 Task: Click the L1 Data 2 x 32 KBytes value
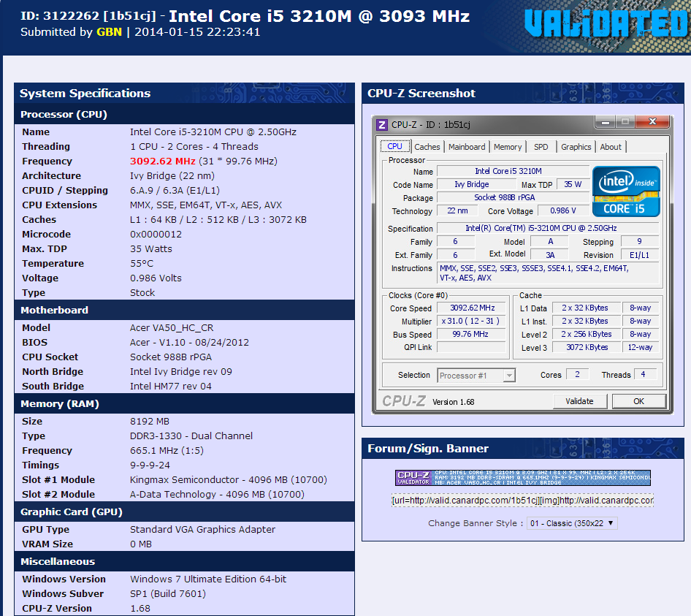pos(587,308)
